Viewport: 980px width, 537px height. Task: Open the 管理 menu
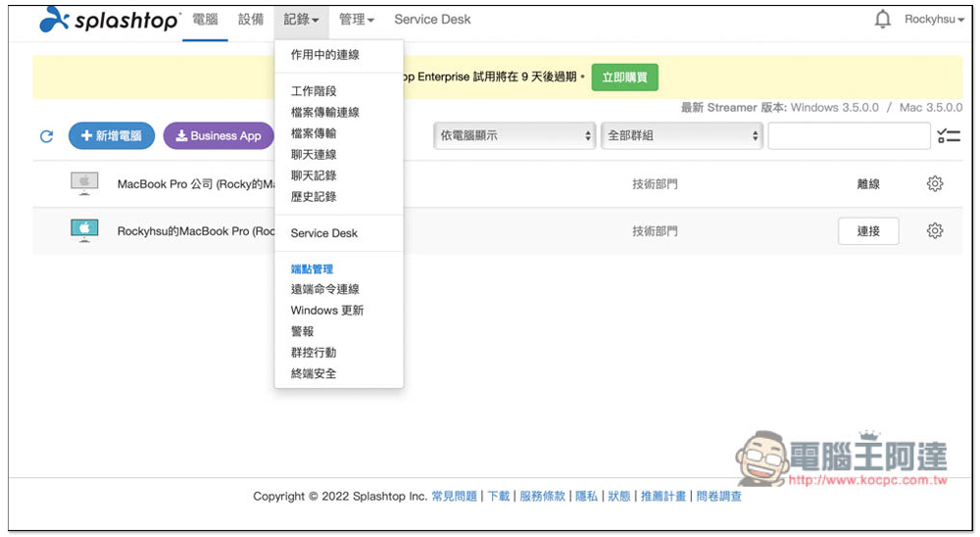click(x=357, y=20)
